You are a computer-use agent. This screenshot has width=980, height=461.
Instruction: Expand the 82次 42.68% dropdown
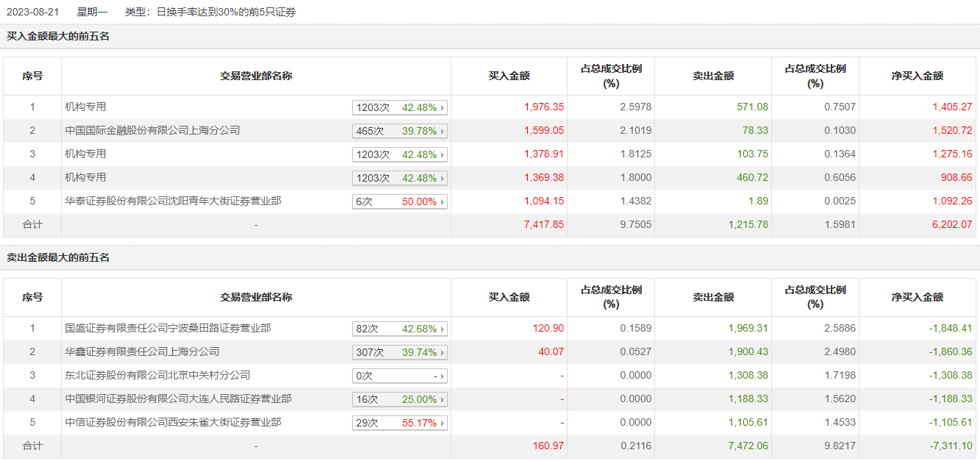443,329
